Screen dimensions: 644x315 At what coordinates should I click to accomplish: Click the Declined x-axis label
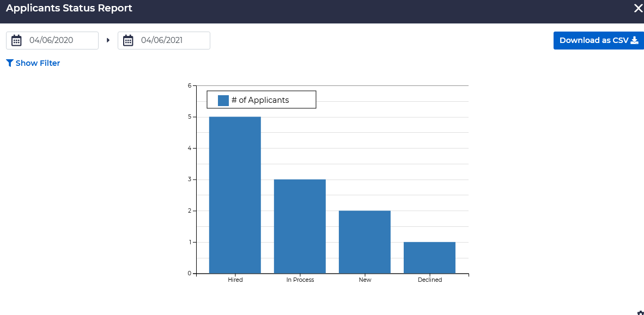click(x=429, y=280)
